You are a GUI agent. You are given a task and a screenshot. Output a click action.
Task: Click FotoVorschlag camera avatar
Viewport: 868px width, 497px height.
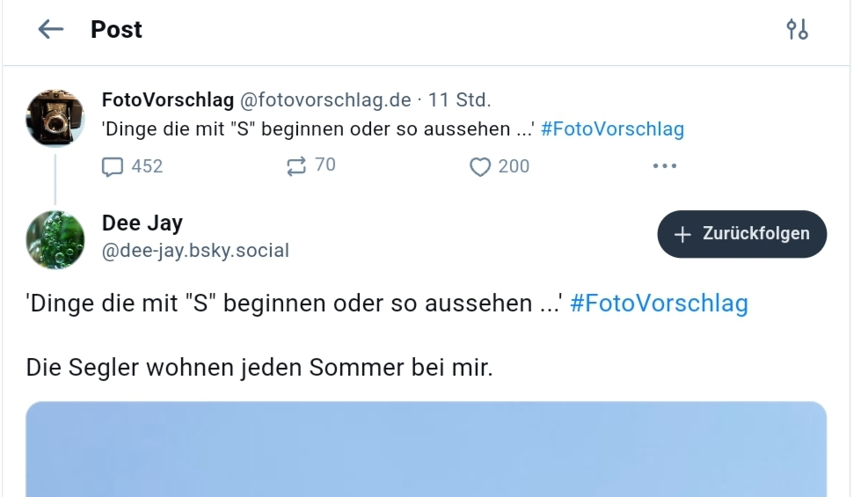pos(55,117)
